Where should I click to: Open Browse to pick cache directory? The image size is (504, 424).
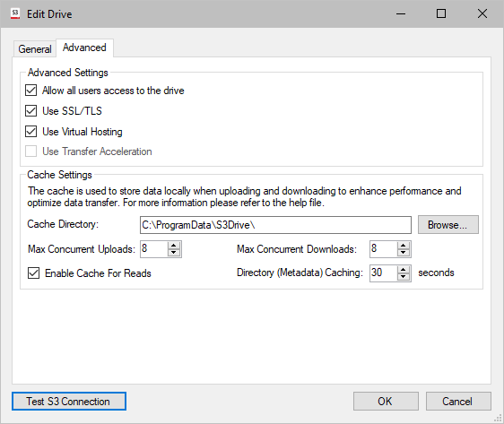click(x=448, y=224)
